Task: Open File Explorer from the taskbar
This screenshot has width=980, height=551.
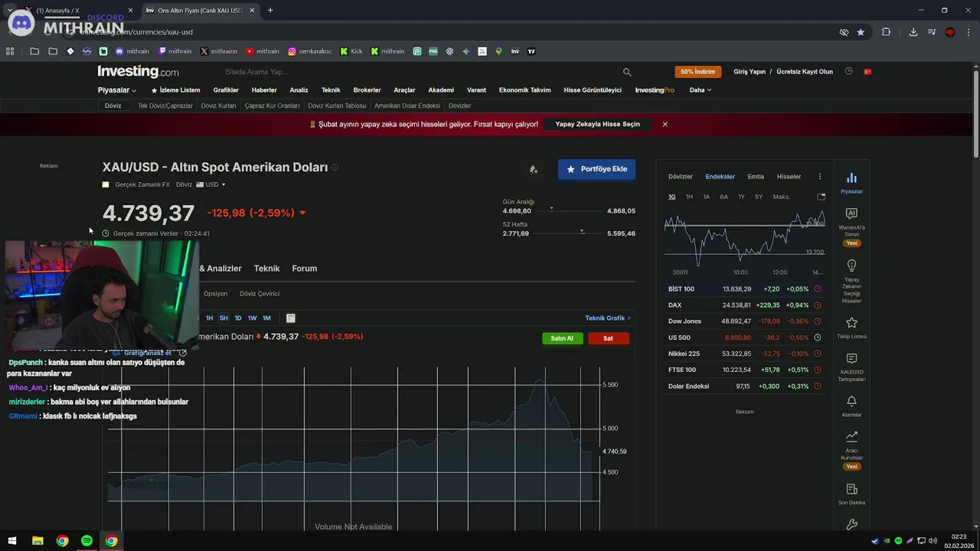Action: [x=38, y=541]
